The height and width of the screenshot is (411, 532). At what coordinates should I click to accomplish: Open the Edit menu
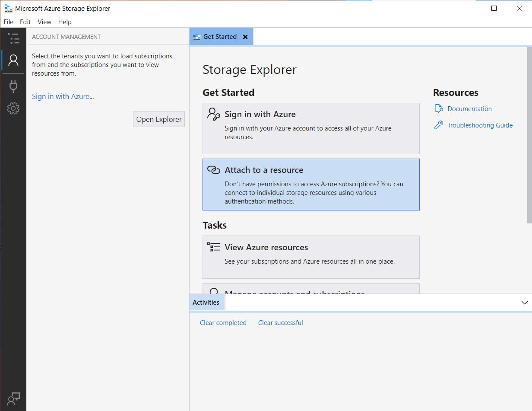(x=25, y=22)
